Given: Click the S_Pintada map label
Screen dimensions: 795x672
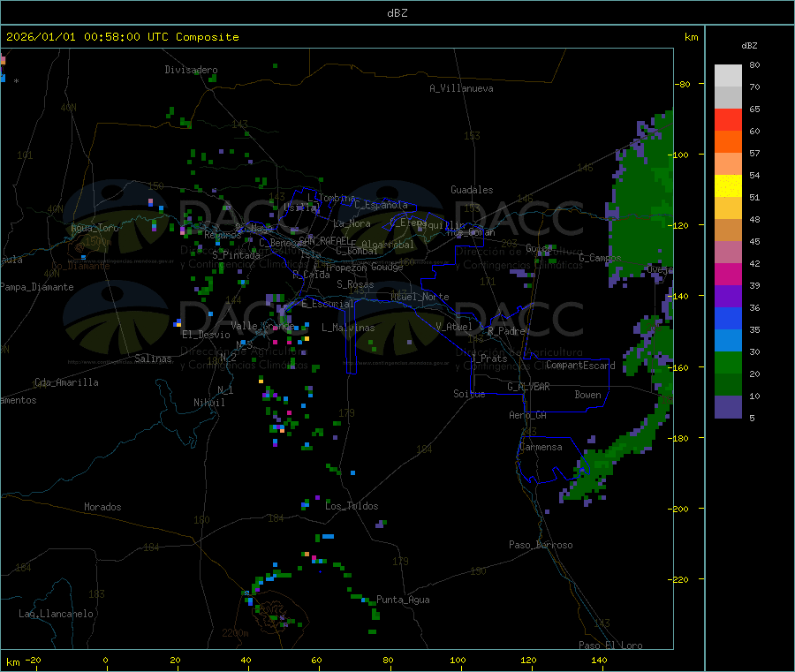Looking at the screenshot, I should (x=236, y=255).
